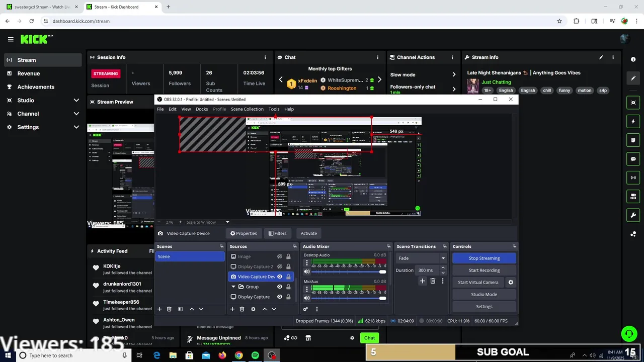
Task: Open scene filters icon in Scenes dock
Action: (181, 309)
